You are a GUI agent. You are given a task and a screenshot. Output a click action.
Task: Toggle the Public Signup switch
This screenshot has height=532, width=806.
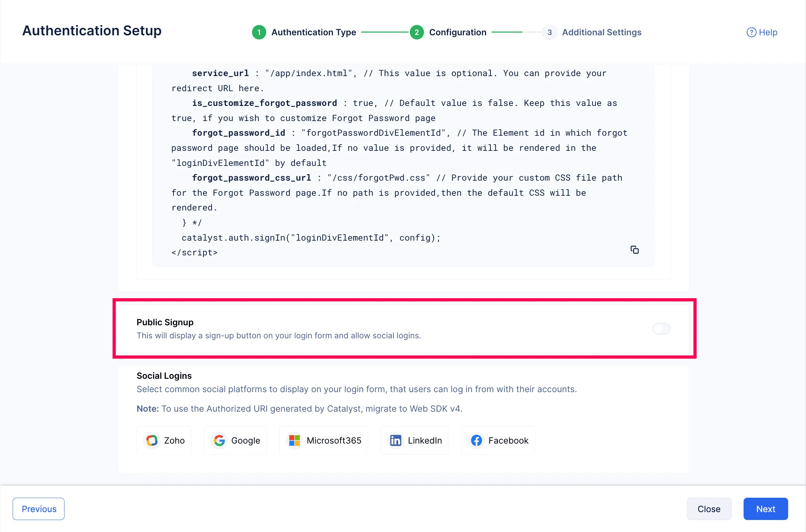661,329
